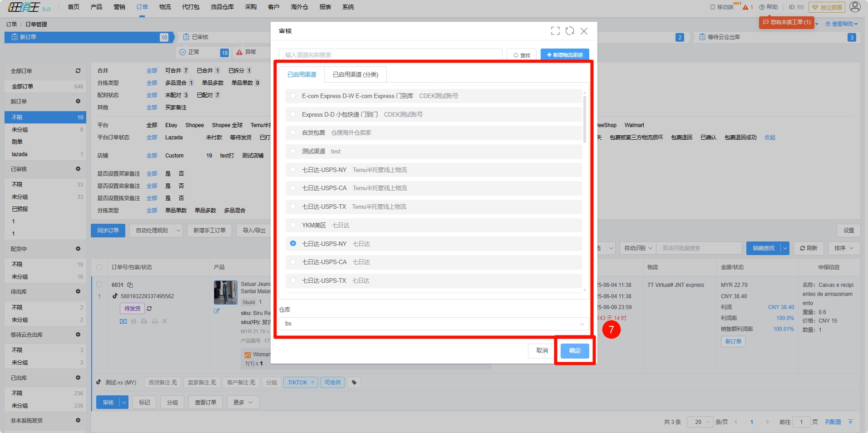Expand the 更多 dropdown button
Screen dimensions: 868x433
coord(243,403)
